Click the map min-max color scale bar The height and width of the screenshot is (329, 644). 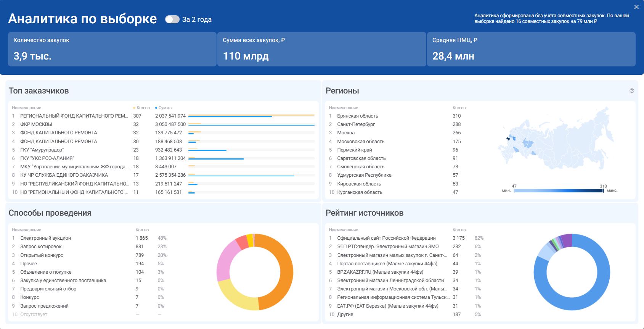pos(559,190)
